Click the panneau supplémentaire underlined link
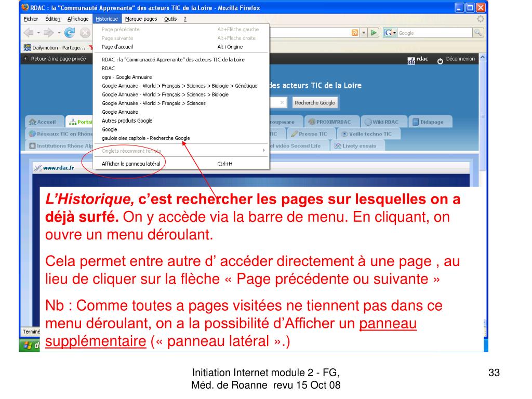This screenshot has height=399, width=532. pos(231,332)
